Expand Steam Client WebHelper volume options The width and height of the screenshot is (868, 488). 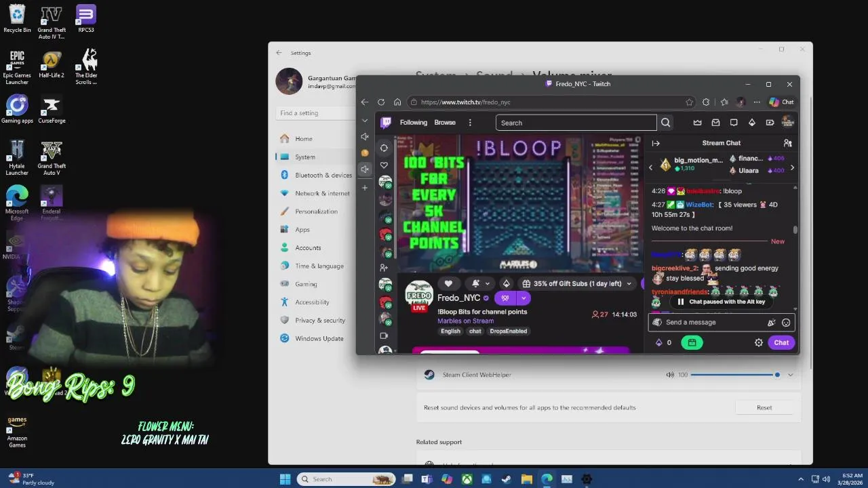791,375
